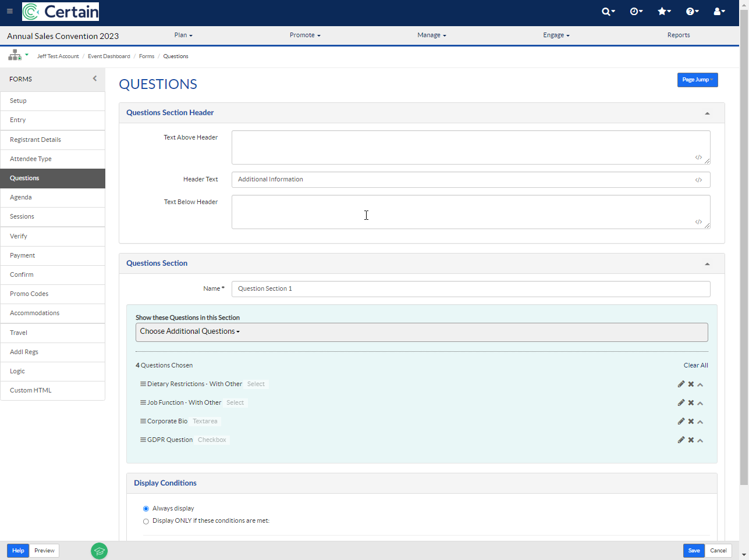Click the Certain logo
This screenshot has width=749, height=560.
click(61, 12)
